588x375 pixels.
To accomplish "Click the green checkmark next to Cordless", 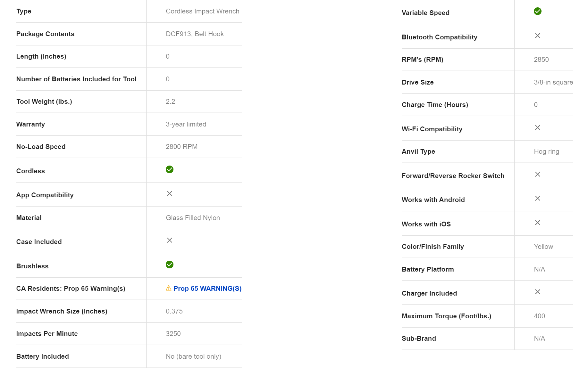I will pos(170,169).
